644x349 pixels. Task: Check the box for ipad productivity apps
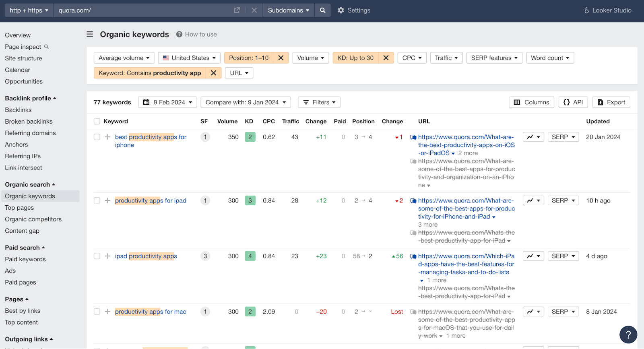[x=97, y=256]
